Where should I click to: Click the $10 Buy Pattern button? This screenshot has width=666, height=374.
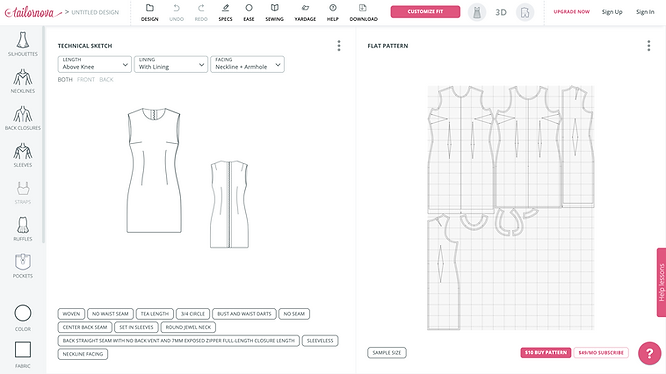pos(546,352)
